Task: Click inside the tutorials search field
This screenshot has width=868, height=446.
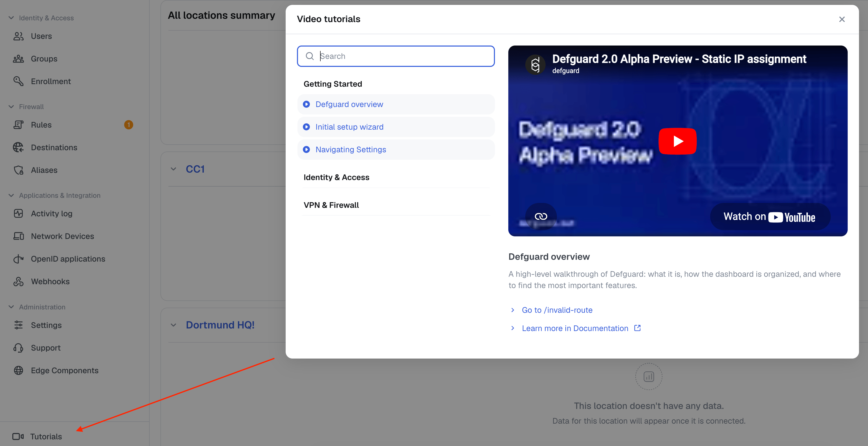Action: (x=396, y=56)
